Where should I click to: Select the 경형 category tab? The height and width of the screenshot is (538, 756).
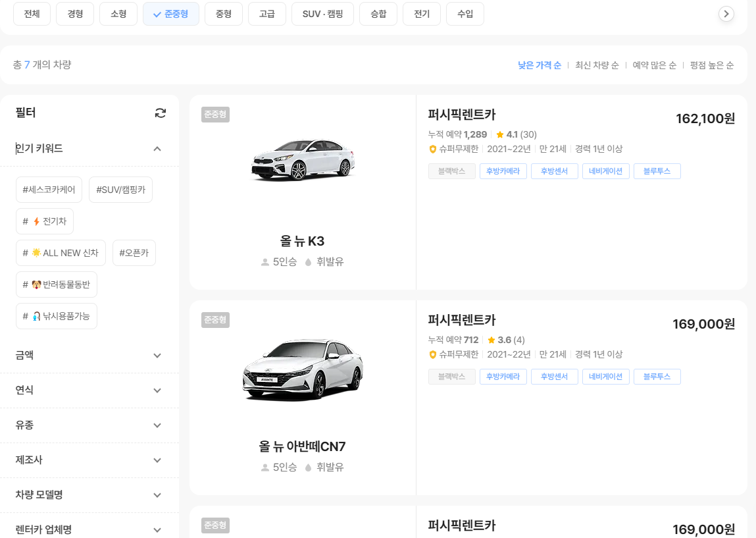[75, 14]
